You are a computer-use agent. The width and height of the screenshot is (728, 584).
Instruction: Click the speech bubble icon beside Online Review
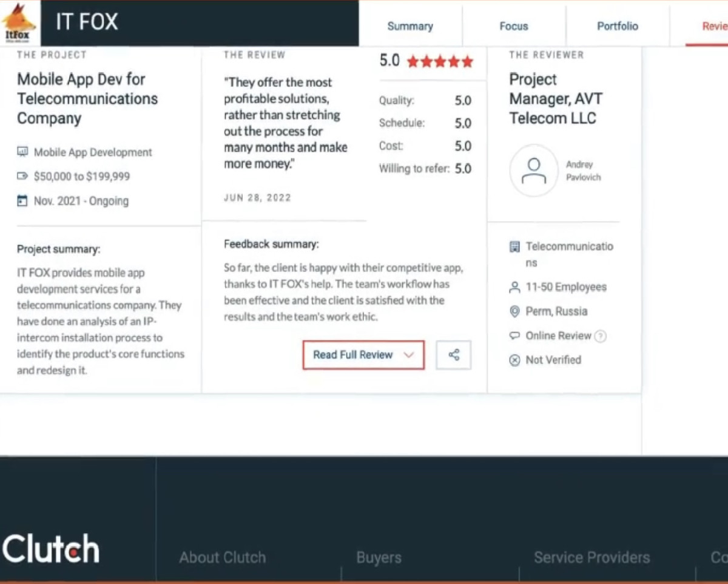pos(515,336)
